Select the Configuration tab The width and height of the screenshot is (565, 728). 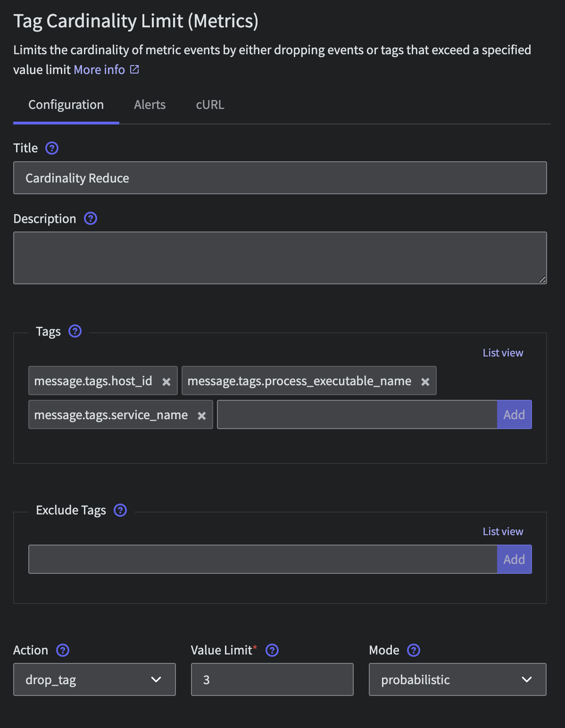(x=66, y=105)
